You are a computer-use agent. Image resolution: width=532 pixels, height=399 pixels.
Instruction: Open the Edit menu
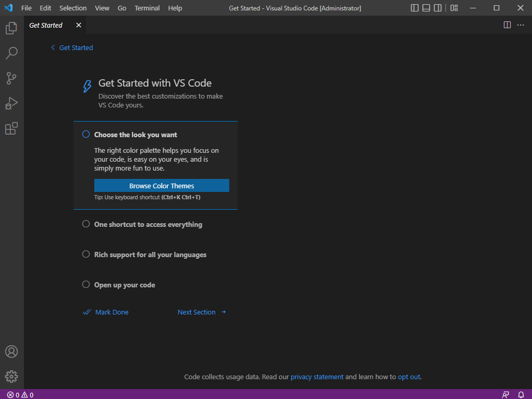(45, 8)
